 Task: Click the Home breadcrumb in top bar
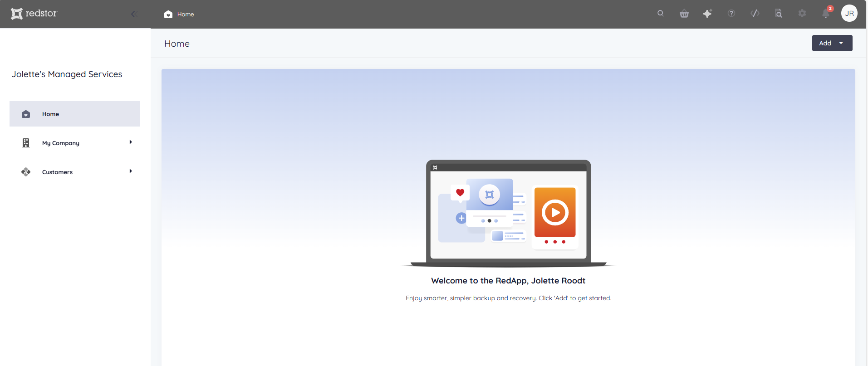tap(179, 14)
